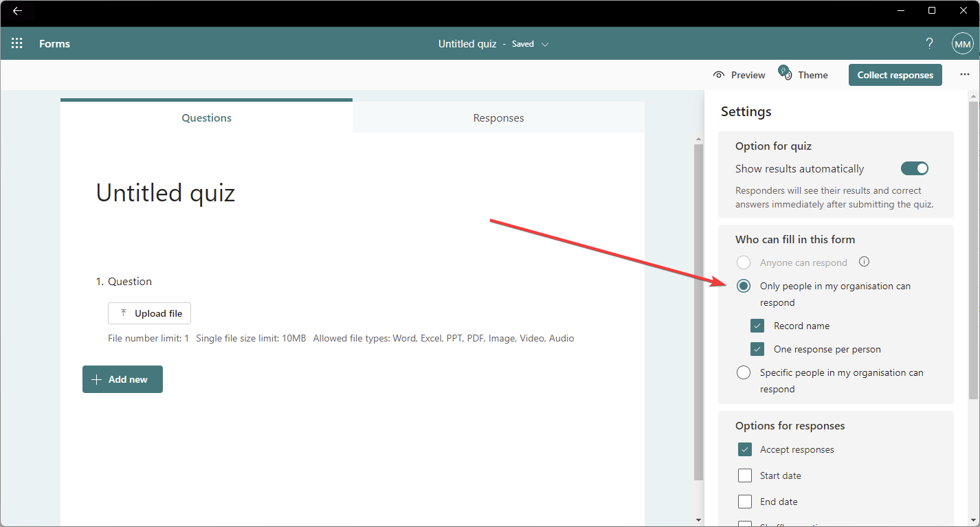The width and height of the screenshot is (980, 527).
Task: Select Only people in my organisation radio
Action: pos(743,286)
